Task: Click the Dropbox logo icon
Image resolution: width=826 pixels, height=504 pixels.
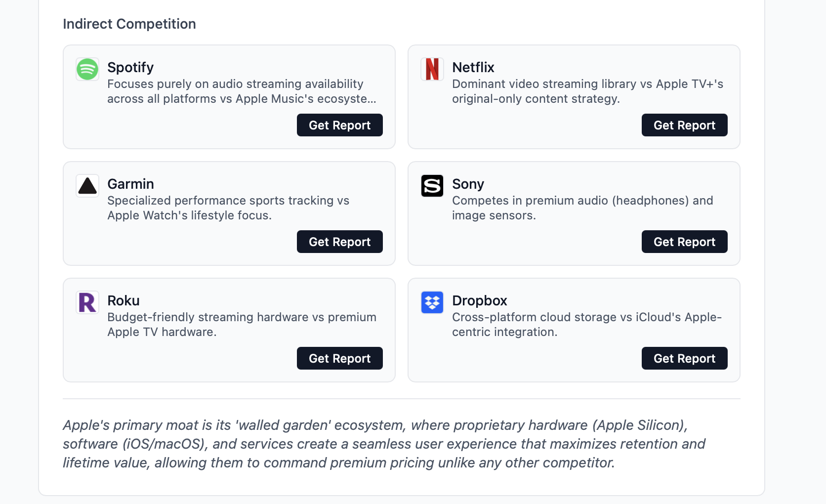Action: pyautogui.click(x=432, y=302)
